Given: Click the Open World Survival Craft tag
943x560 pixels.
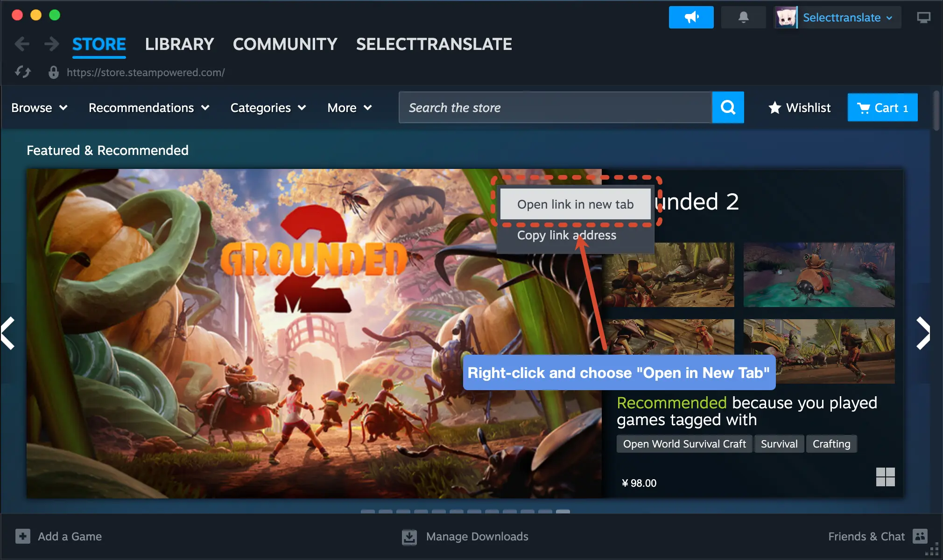Looking at the screenshot, I should tap(684, 444).
